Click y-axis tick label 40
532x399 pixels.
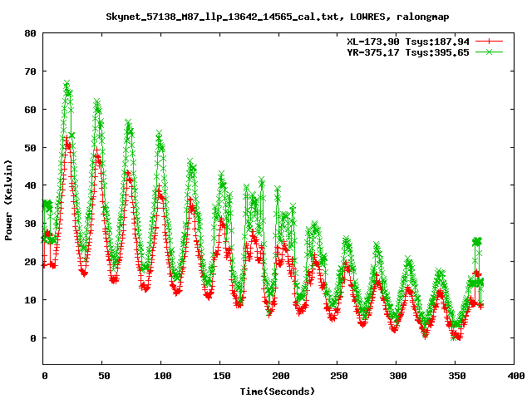point(30,185)
